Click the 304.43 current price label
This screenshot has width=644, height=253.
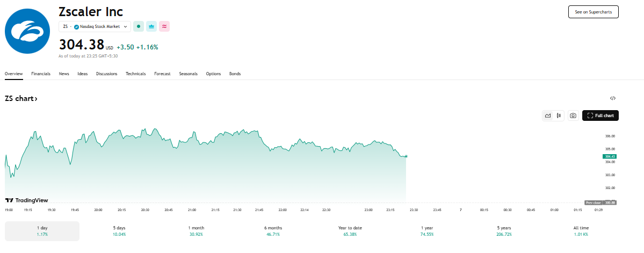pyautogui.click(x=609, y=156)
